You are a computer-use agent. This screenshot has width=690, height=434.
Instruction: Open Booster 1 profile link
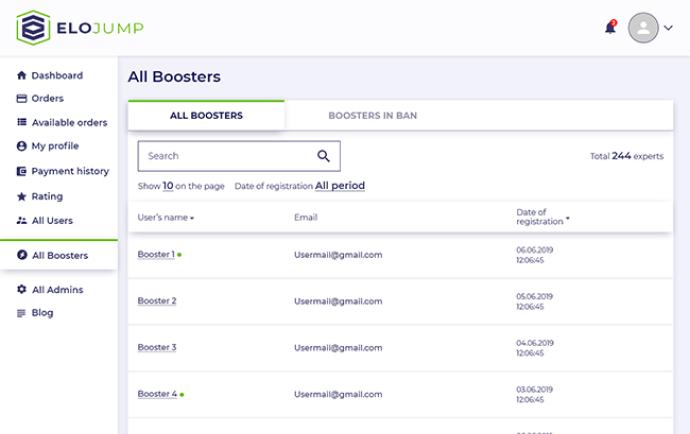click(x=155, y=255)
